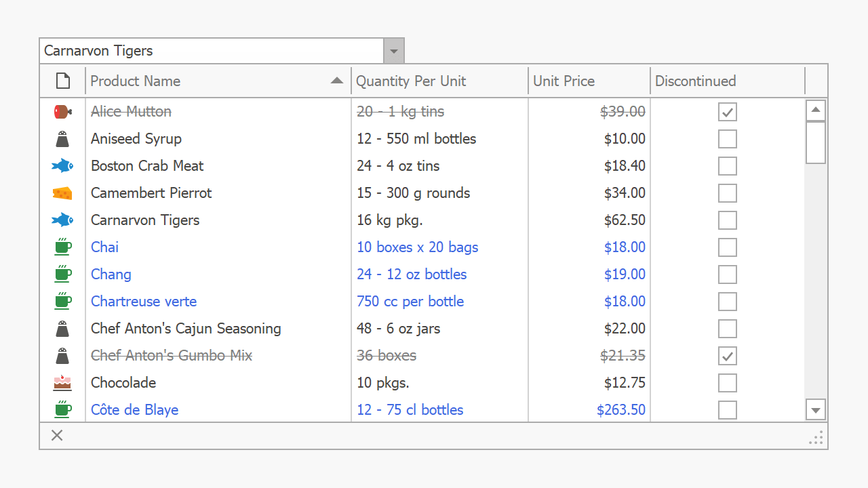The height and width of the screenshot is (488, 868).
Task: Check Discontinued box for Carnarvon Tigers
Action: (x=727, y=220)
